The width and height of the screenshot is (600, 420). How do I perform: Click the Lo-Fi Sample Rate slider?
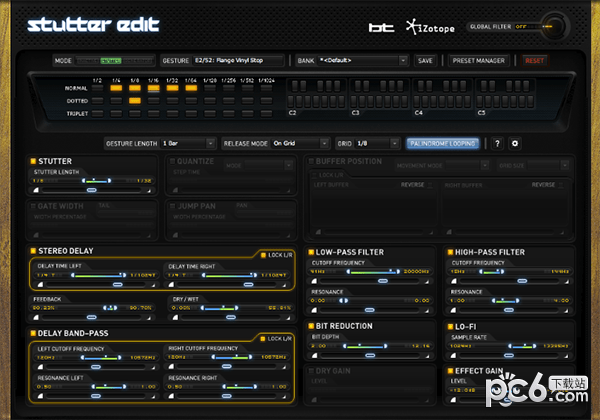click(x=522, y=346)
